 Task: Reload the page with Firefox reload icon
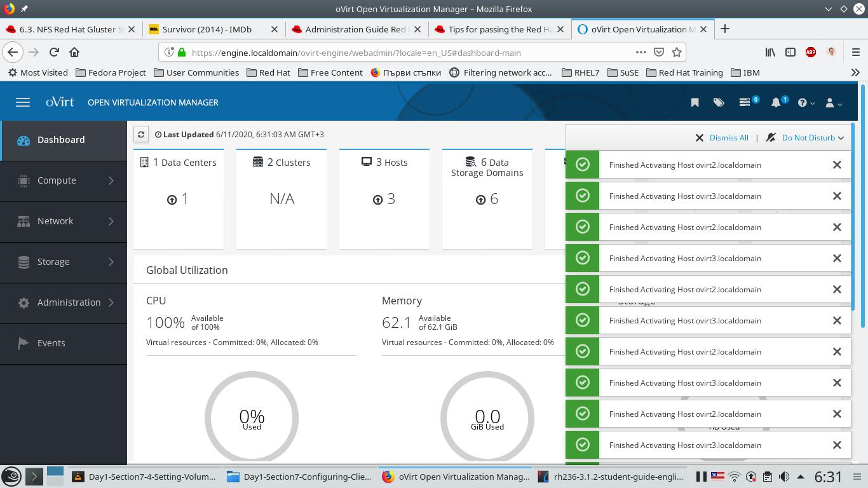[54, 52]
